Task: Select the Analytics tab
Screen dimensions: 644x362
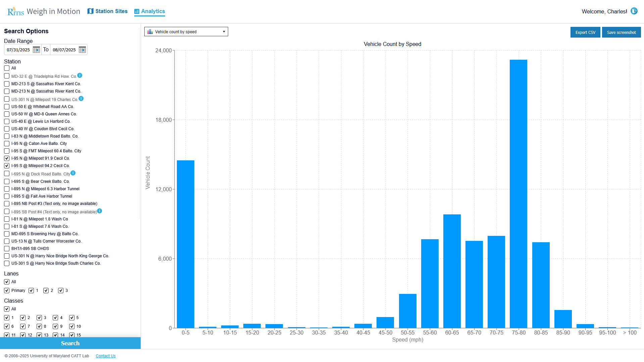Action: (x=150, y=11)
